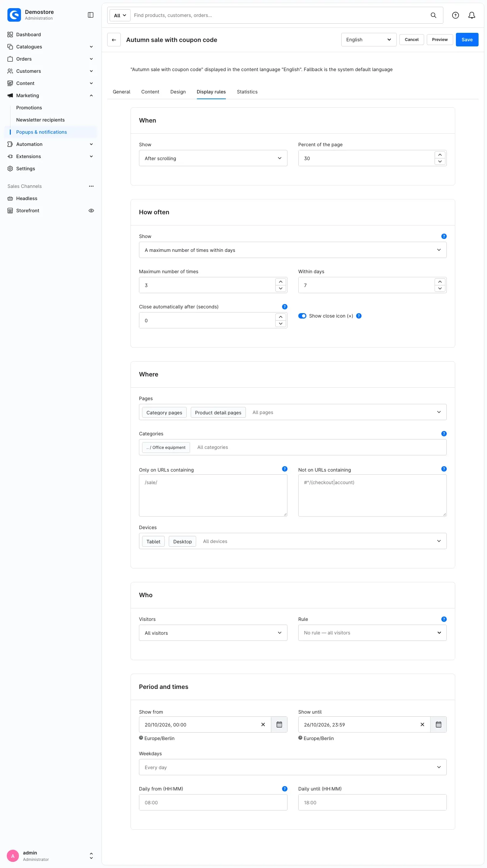Clear the Show until date
Image resolution: width=487 pixels, height=868 pixels.
422,724
